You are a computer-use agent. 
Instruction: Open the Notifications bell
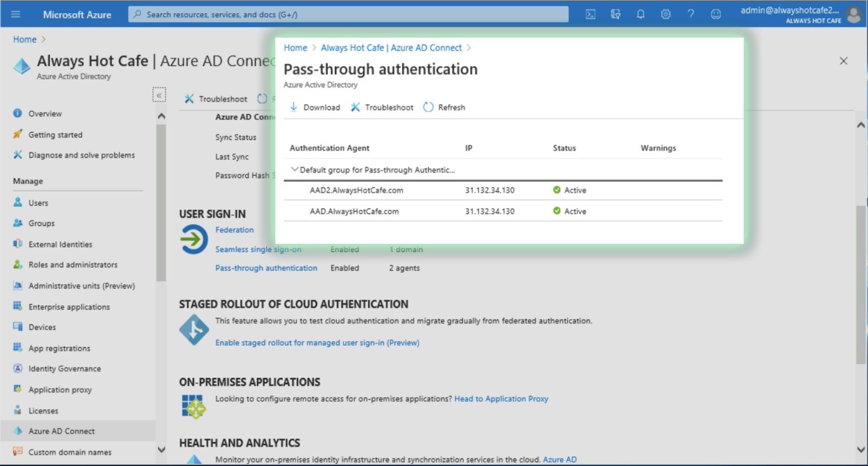[x=640, y=14]
